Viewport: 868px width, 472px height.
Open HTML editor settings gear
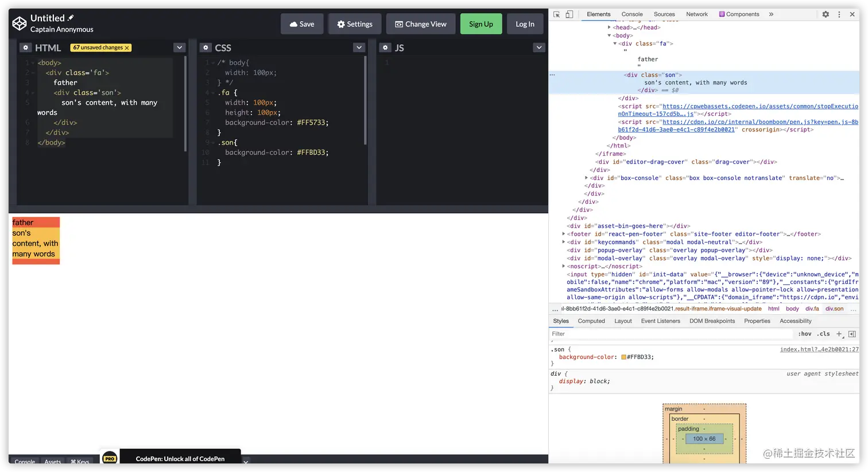tap(26, 48)
